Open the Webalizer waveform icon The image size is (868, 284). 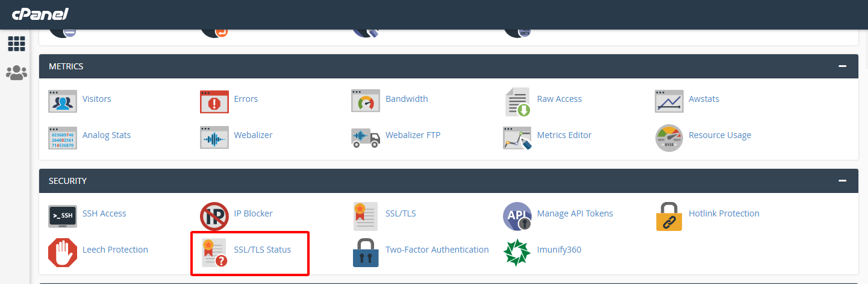pos(214,137)
